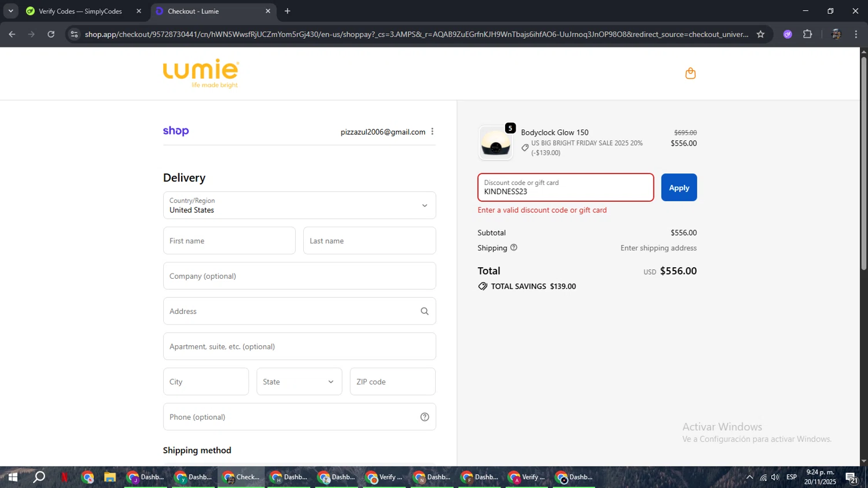This screenshot has width=868, height=488.
Task: Open the shopping bag cart icon
Action: [690, 73]
